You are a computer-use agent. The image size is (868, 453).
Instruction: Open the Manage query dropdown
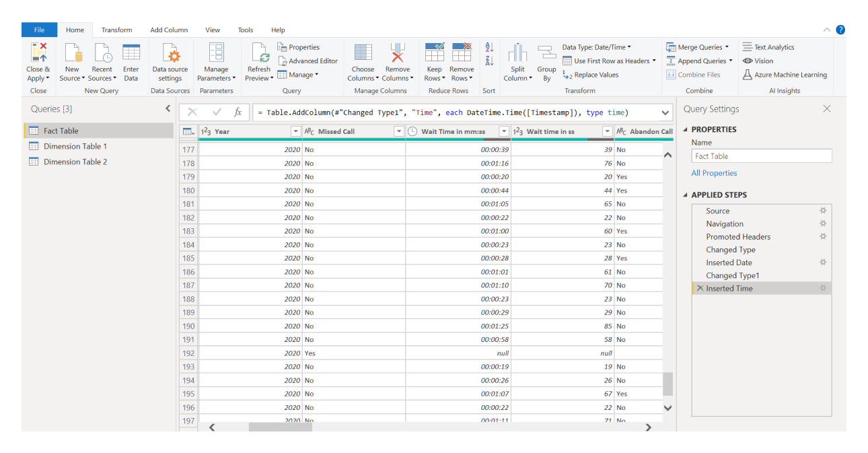298,75
